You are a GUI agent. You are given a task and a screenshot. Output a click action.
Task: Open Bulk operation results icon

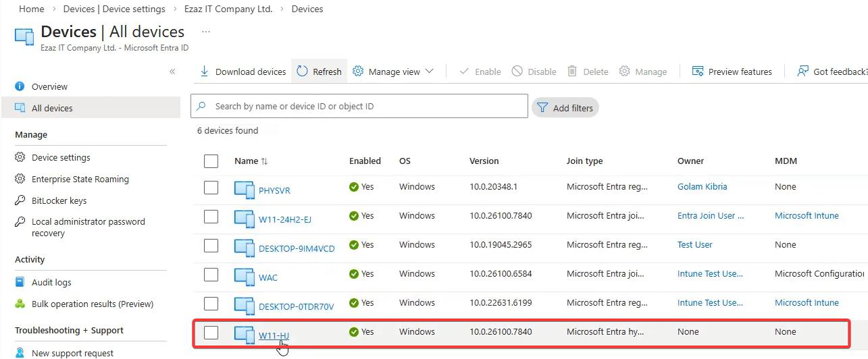(20, 304)
